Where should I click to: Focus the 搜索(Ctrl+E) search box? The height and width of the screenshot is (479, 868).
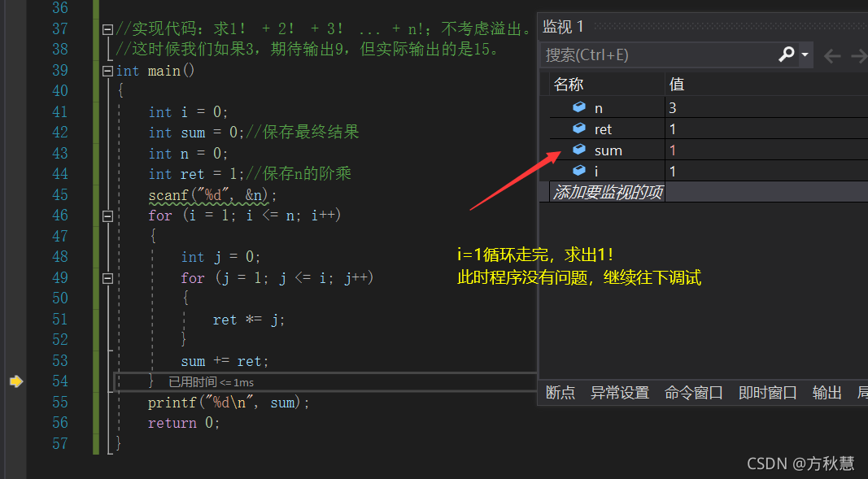(x=658, y=54)
